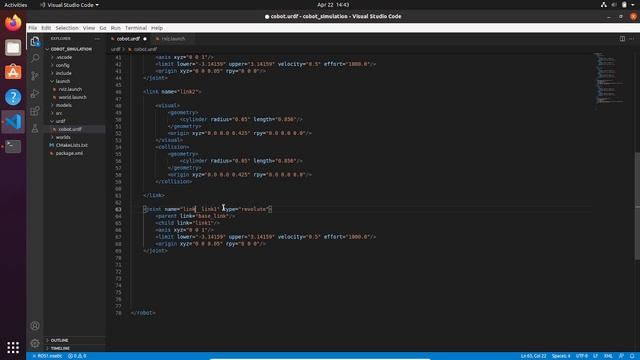640x360 pixels.
Task: Open the Explorer view in activity bar
Action: click(x=35, y=41)
